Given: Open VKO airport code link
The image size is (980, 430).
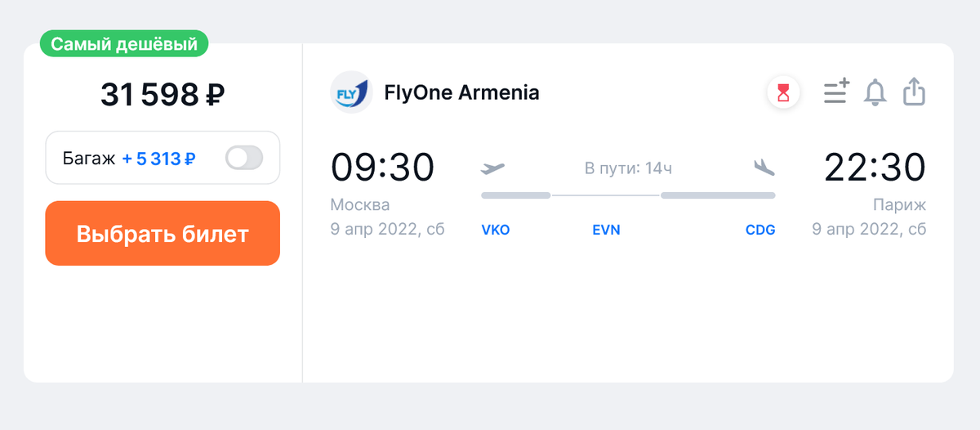Looking at the screenshot, I should point(496,230).
